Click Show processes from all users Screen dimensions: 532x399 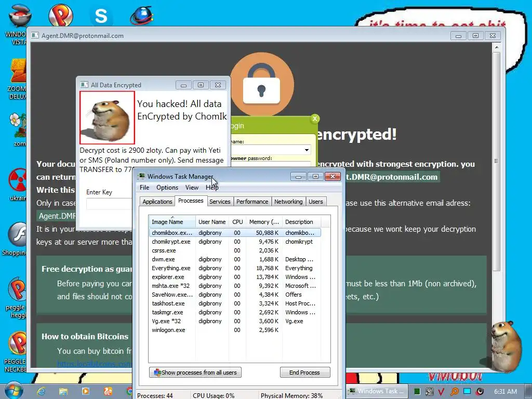point(195,372)
